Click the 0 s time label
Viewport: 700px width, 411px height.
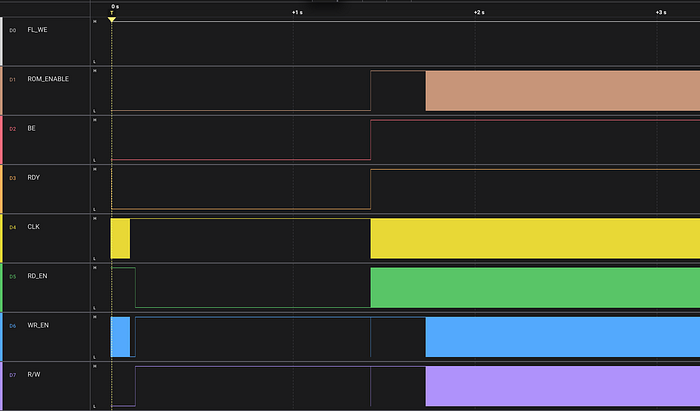(x=115, y=7)
